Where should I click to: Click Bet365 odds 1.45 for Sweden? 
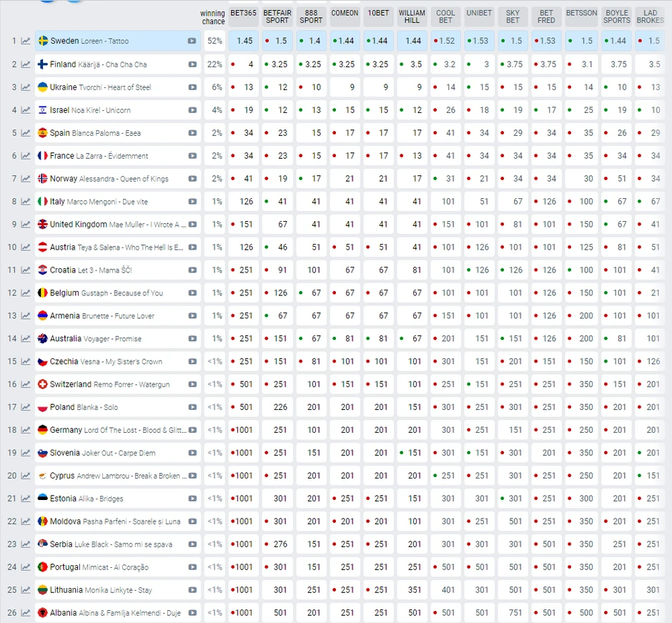244,41
